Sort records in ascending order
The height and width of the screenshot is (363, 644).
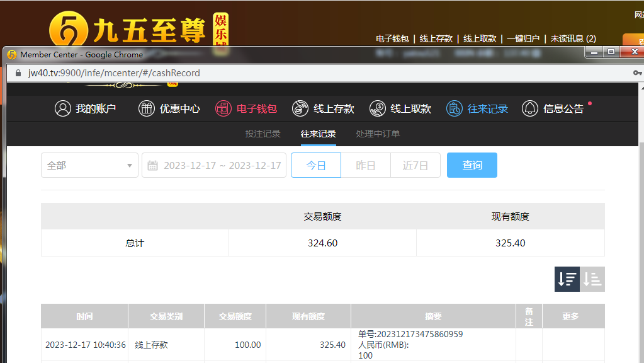pyautogui.click(x=592, y=279)
